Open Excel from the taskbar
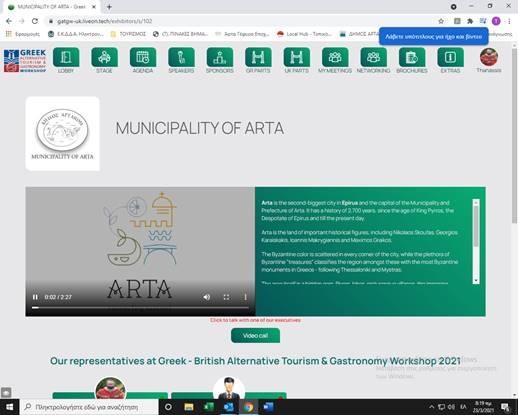The width and height of the screenshot is (518, 415). click(209, 407)
